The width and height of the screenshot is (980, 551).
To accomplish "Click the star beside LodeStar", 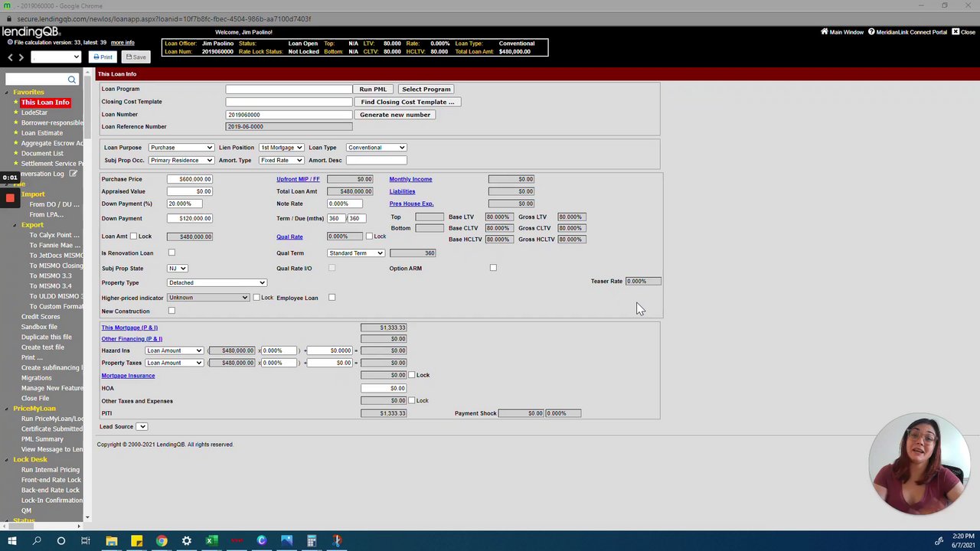I will 15,112.
